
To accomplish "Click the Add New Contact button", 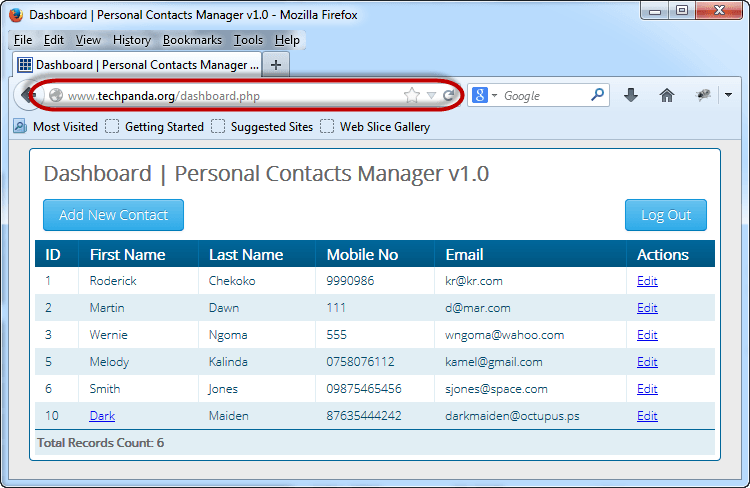I will 113,215.
